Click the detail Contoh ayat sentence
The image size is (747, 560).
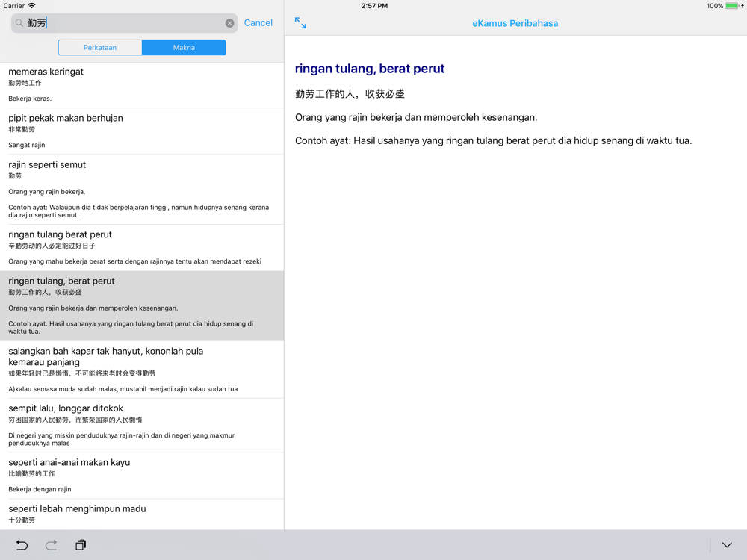[493, 140]
